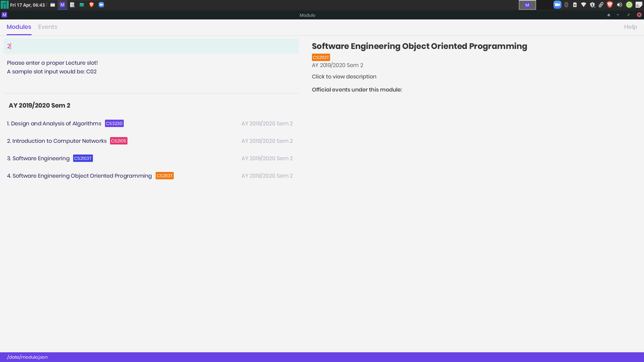The image size is (644, 362).
Task: Expand Click to view description
Action: [x=344, y=76]
